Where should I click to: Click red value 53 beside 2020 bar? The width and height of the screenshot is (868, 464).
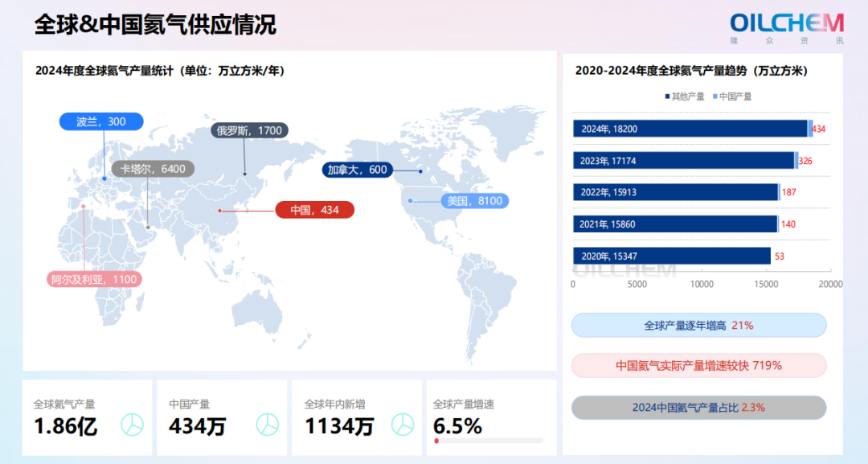click(780, 257)
